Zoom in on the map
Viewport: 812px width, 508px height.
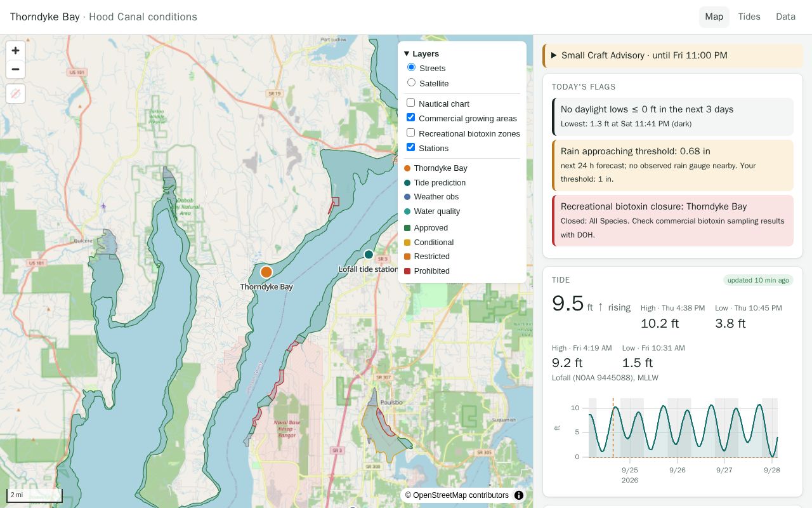[15, 51]
